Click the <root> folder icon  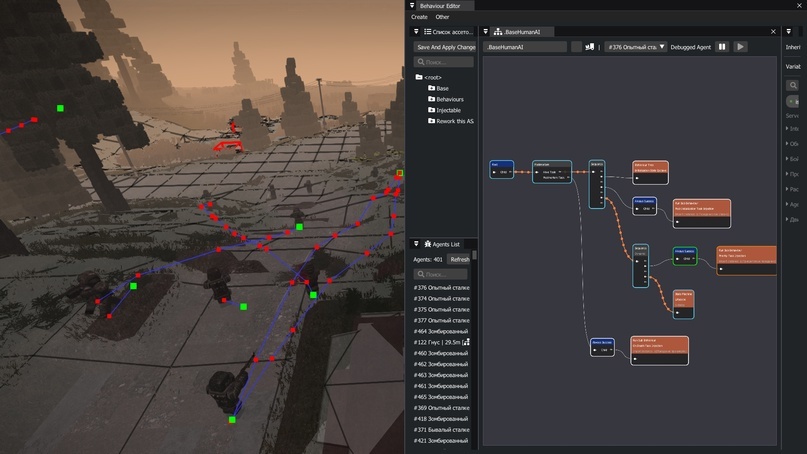pyautogui.click(x=419, y=77)
